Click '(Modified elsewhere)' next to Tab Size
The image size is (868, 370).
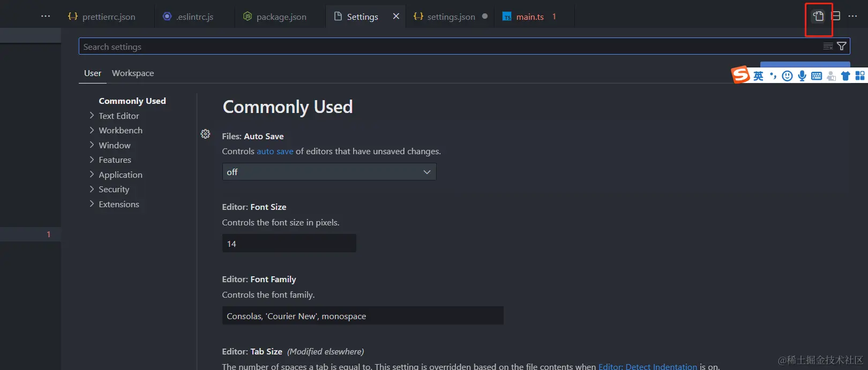click(x=326, y=352)
